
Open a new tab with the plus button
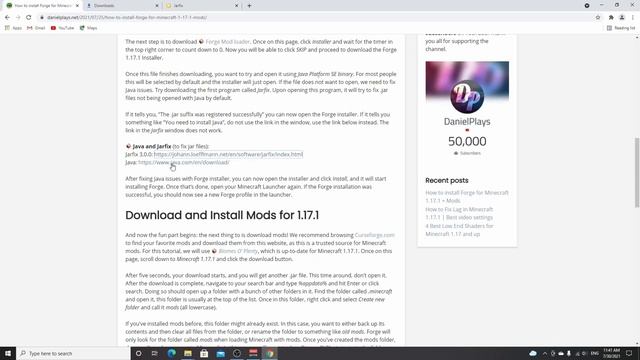[x=249, y=6]
